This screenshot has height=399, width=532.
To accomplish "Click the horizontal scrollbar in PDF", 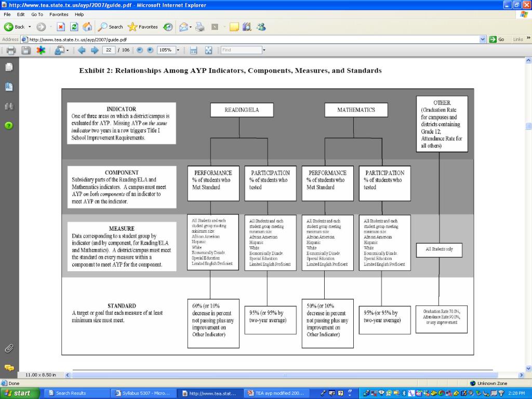I will point(285,375).
